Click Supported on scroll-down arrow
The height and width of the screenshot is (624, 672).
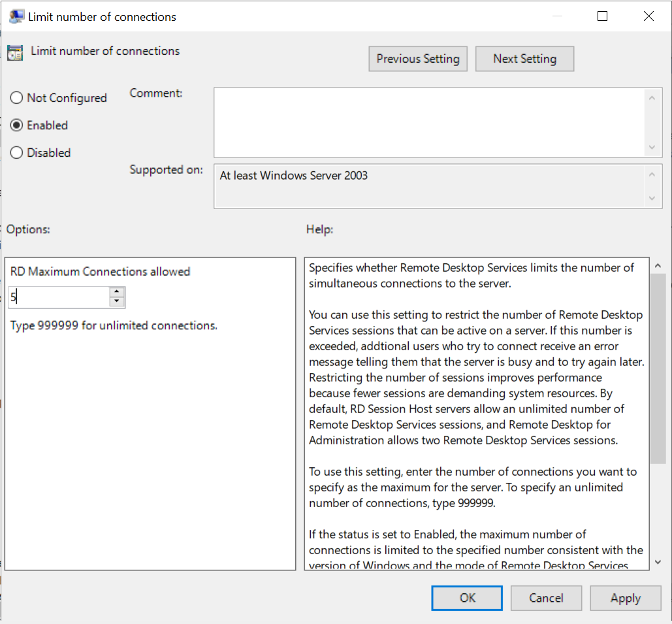click(x=652, y=199)
